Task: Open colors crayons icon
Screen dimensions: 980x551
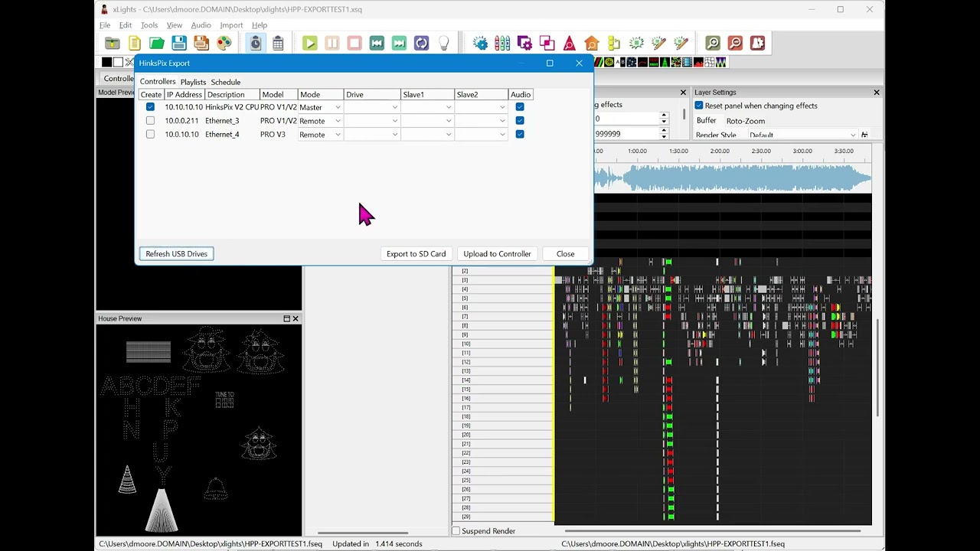Action: (x=502, y=44)
